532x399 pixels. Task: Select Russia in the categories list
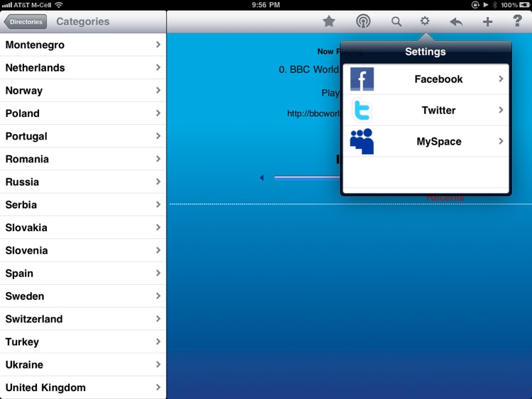pos(83,181)
